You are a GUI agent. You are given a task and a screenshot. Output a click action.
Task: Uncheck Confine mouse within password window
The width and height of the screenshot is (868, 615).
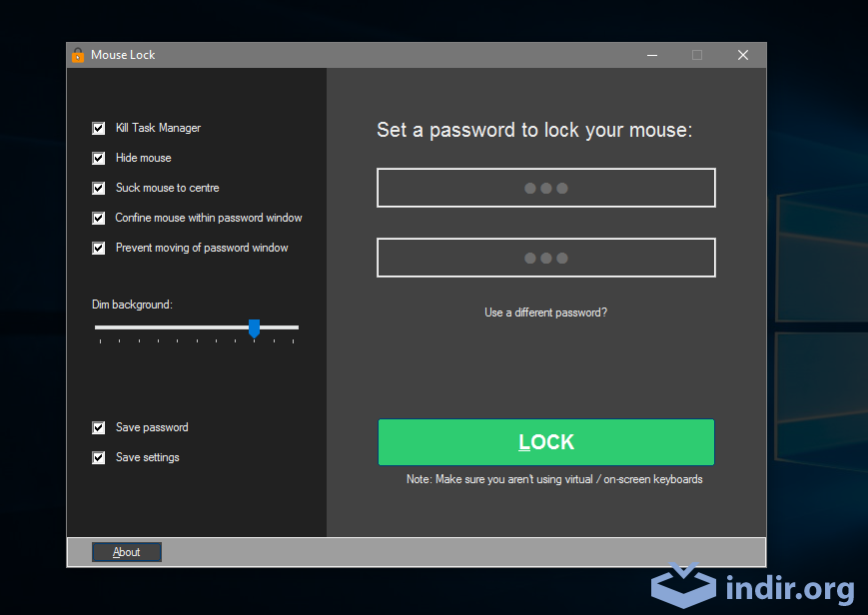tap(98, 218)
